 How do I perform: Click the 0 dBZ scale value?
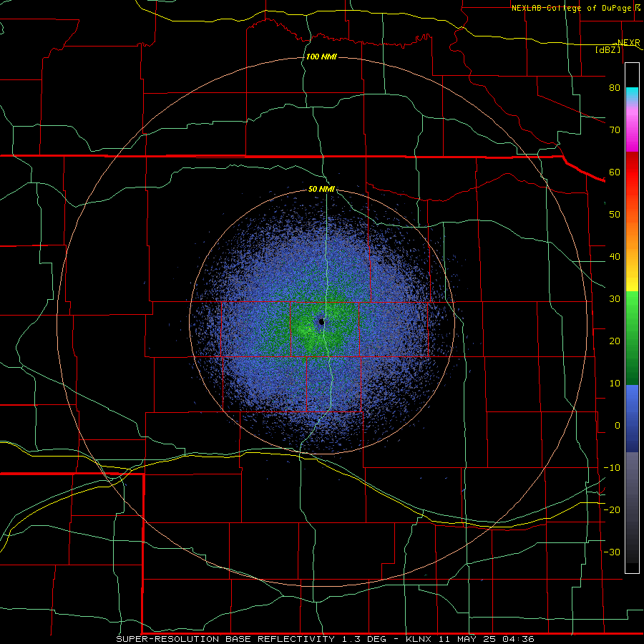(x=618, y=426)
